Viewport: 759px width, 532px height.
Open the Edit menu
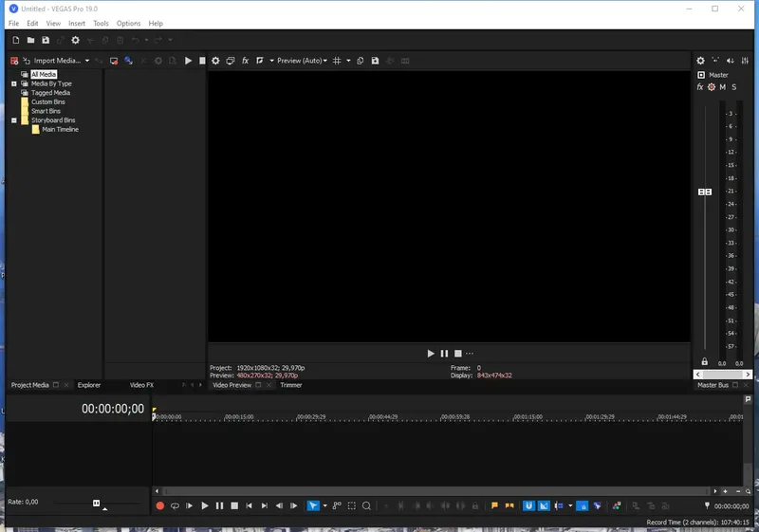pos(32,23)
